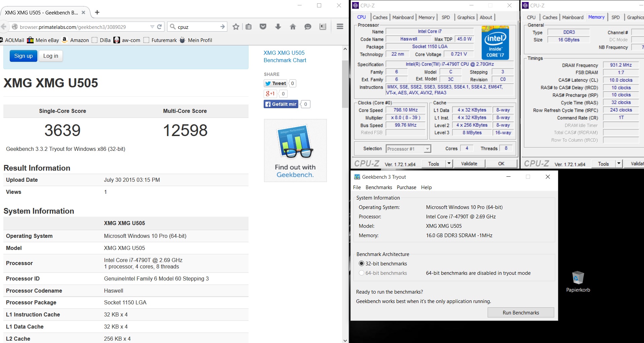The width and height of the screenshot is (644, 343).
Task: Click the search box containing cpuz
Action: click(197, 27)
